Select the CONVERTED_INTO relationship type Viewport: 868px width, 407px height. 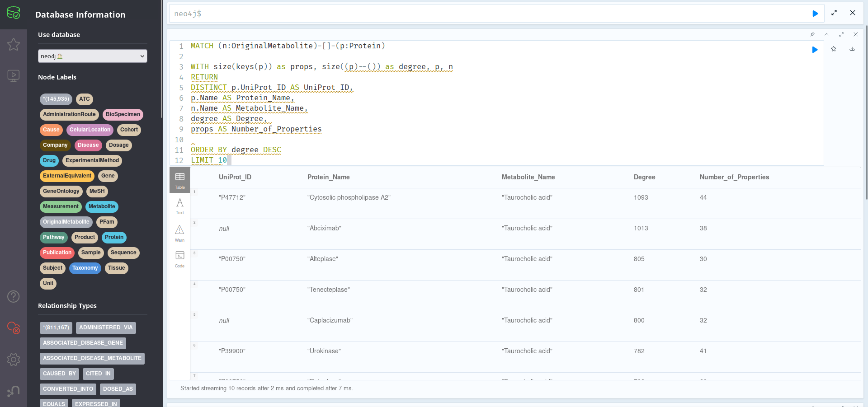68,389
